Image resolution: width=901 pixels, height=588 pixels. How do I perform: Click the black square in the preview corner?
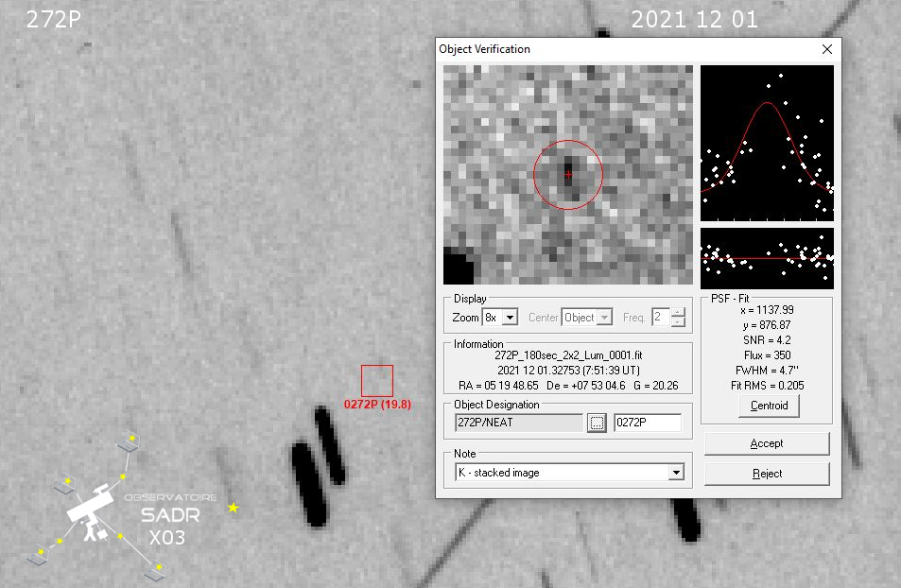pyautogui.click(x=459, y=268)
